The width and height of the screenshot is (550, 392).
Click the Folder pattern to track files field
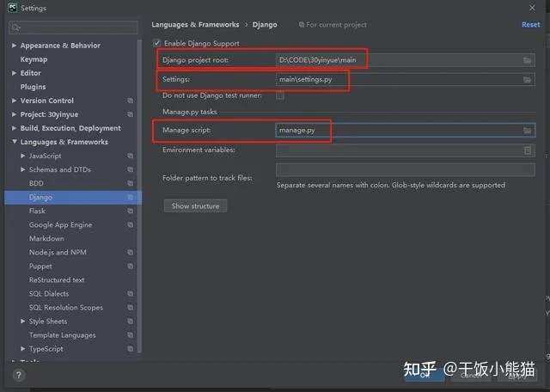click(405, 170)
